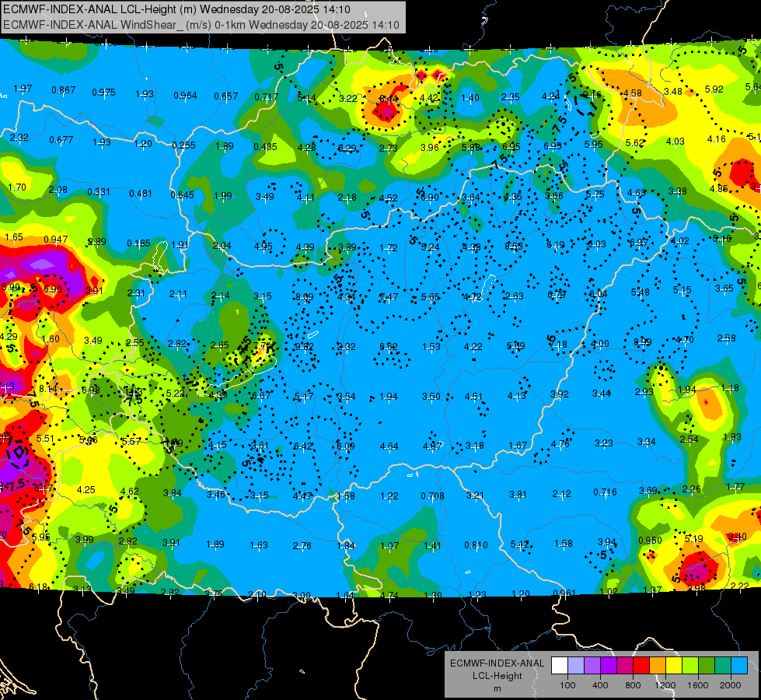Select the grid value 3.81
Screen dimensions: 761x700
[518, 495]
